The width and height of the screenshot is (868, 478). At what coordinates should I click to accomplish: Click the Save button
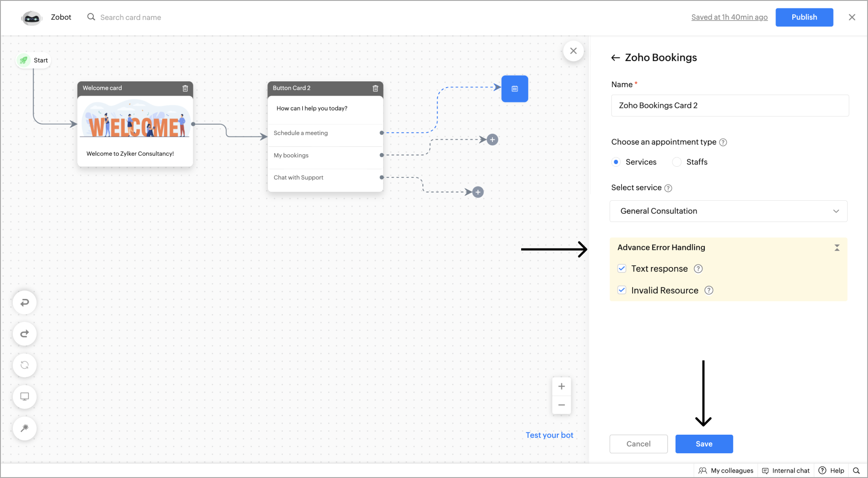(704, 444)
